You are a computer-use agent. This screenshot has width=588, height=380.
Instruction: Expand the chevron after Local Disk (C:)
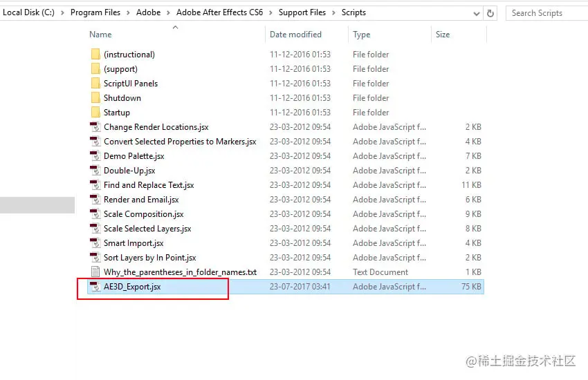(x=62, y=12)
